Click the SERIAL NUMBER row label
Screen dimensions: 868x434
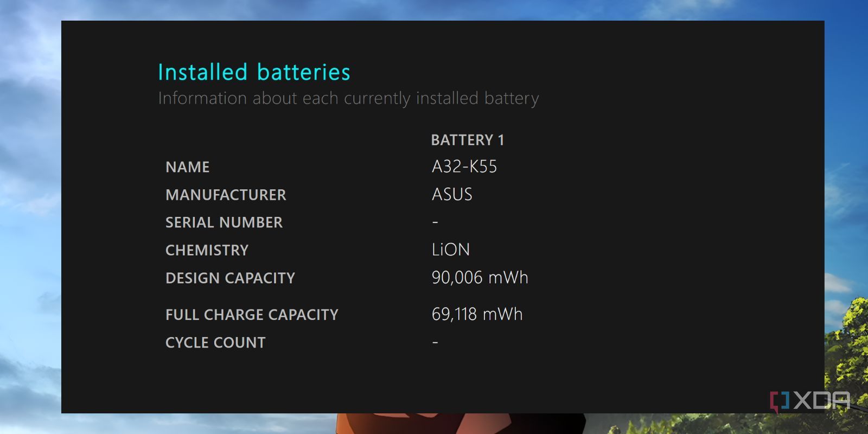[224, 222]
